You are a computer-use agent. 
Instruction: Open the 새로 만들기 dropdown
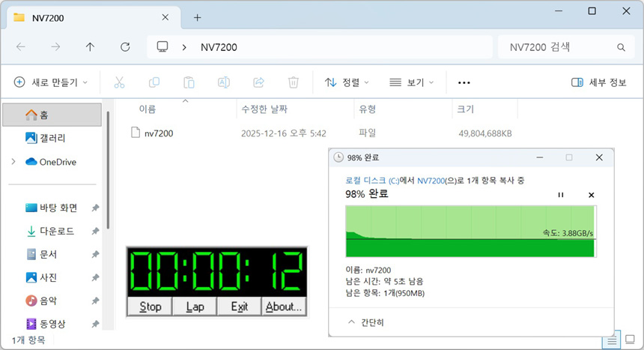[x=51, y=82]
